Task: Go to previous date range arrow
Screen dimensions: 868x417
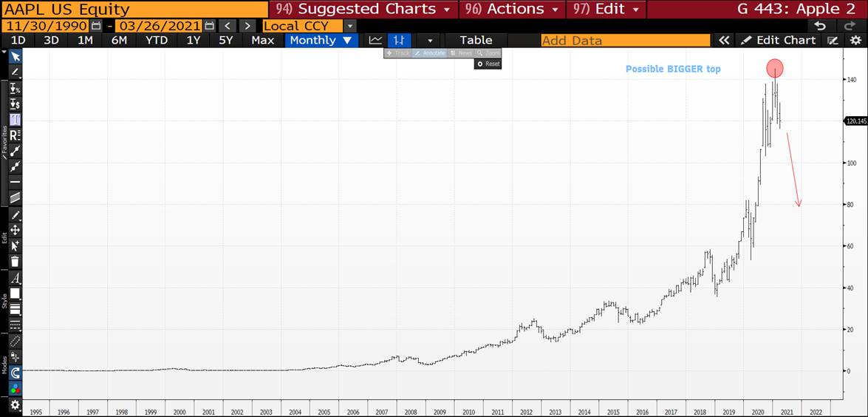Action: [x=227, y=25]
